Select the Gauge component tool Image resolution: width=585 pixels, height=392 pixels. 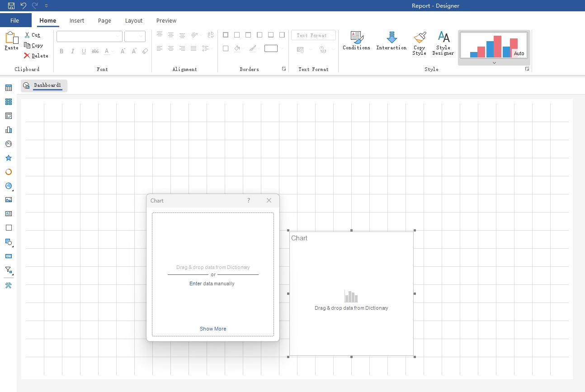[x=9, y=144]
